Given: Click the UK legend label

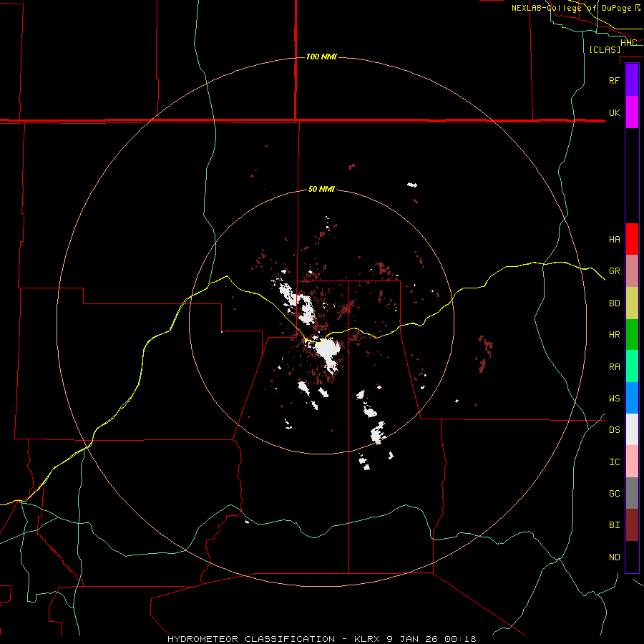Looking at the screenshot, I should [x=614, y=112].
